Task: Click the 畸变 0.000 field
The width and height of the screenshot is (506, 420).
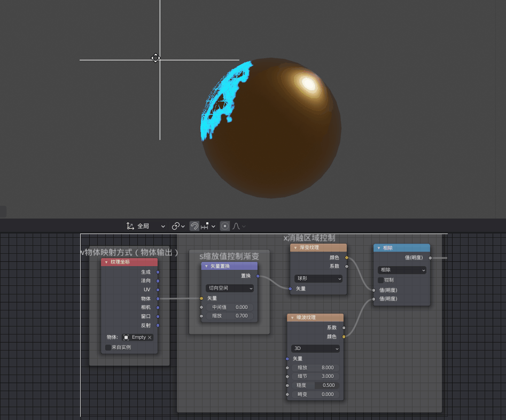Action: click(315, 394)
